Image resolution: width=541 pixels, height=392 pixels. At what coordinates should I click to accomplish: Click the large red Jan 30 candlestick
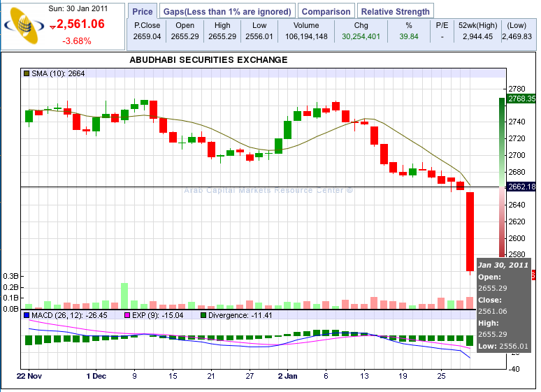[x=470, y=231]
